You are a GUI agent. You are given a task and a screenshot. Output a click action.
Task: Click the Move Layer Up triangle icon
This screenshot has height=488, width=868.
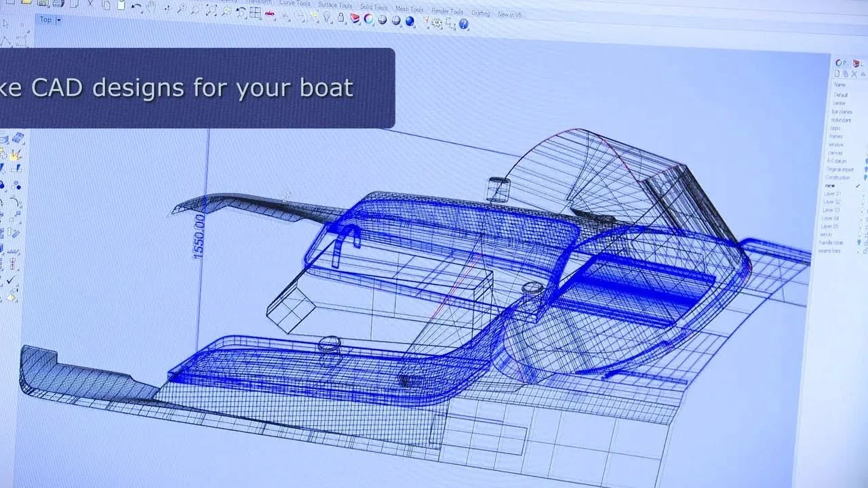(862, 74)
